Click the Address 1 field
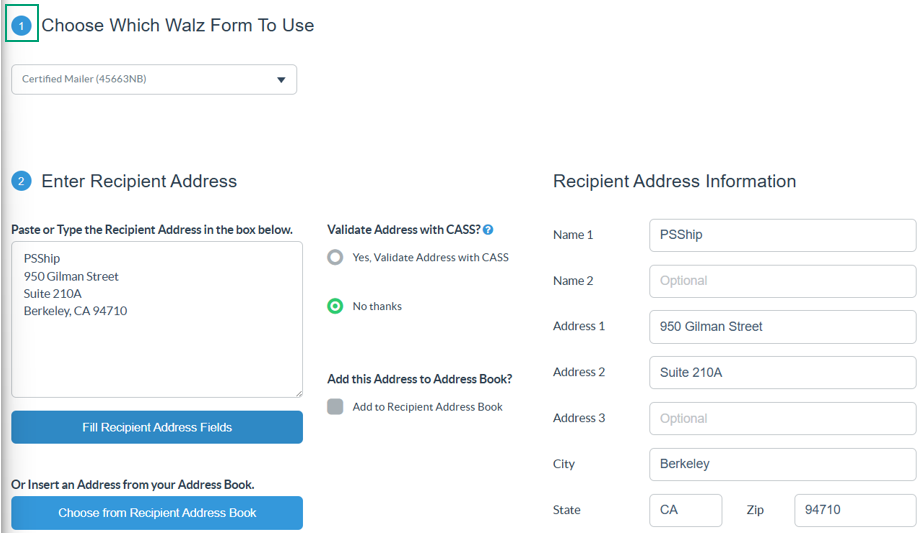The height and width of the screenshot is (533, 922). [783, 327]
